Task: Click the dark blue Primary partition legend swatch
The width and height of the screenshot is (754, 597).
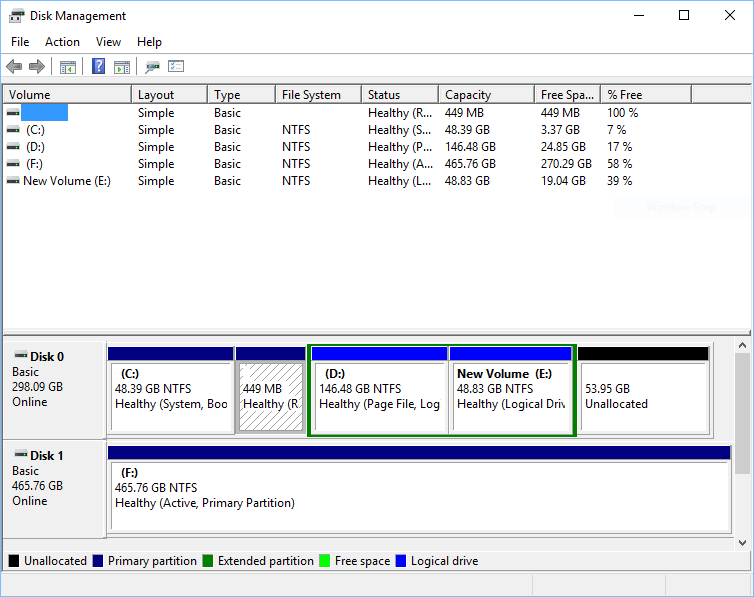Action: coord(98,561)
